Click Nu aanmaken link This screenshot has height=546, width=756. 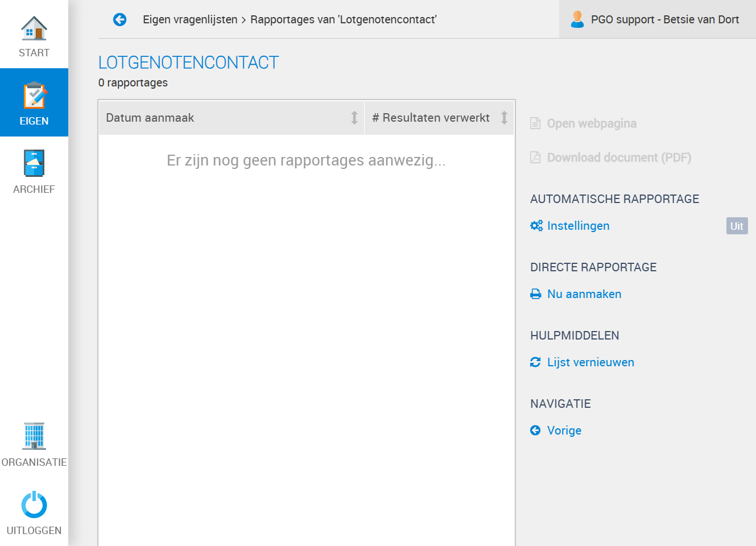584,294
